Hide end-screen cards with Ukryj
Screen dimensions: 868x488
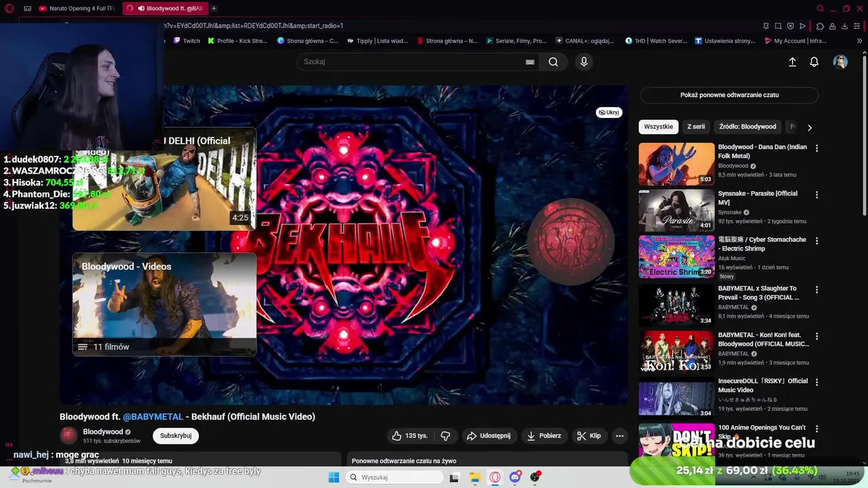(609, 113)
